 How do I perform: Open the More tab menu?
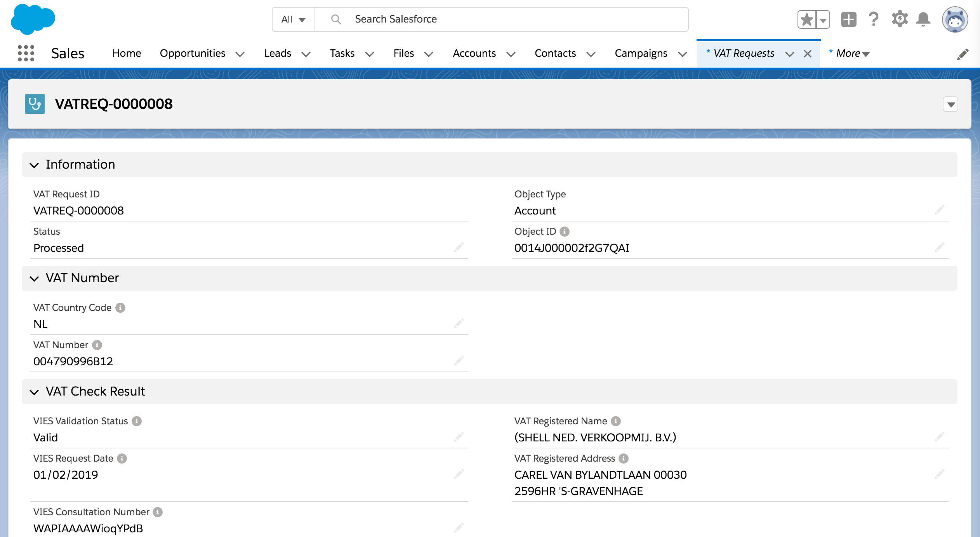click(x=850, y=53)
